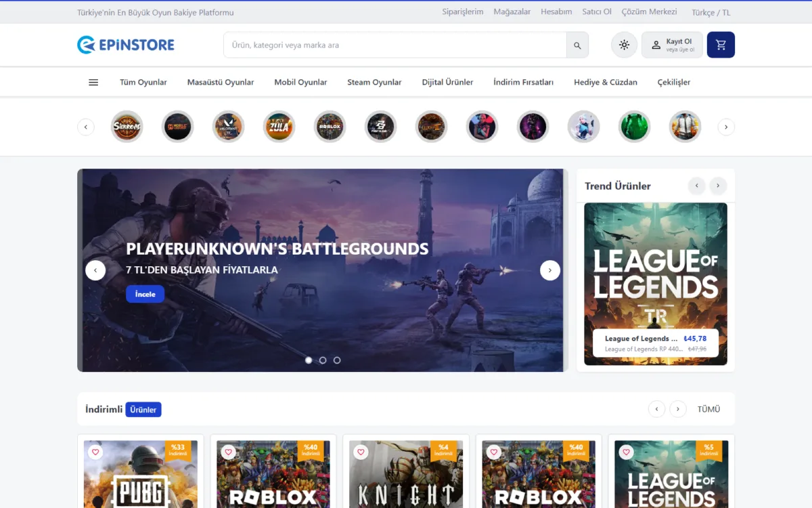Image resolution: width=812 pixels, height=508 pixels.
Task: Open Steam Oyunlar menu
Action: point(374,83)
